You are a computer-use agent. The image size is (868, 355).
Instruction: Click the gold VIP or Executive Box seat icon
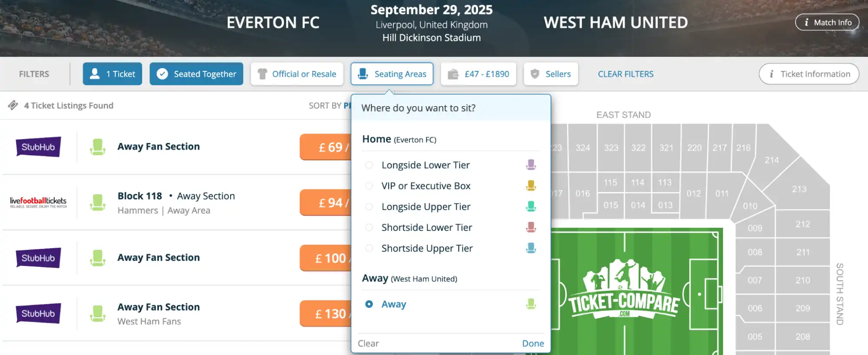click(x=531, y=186)
